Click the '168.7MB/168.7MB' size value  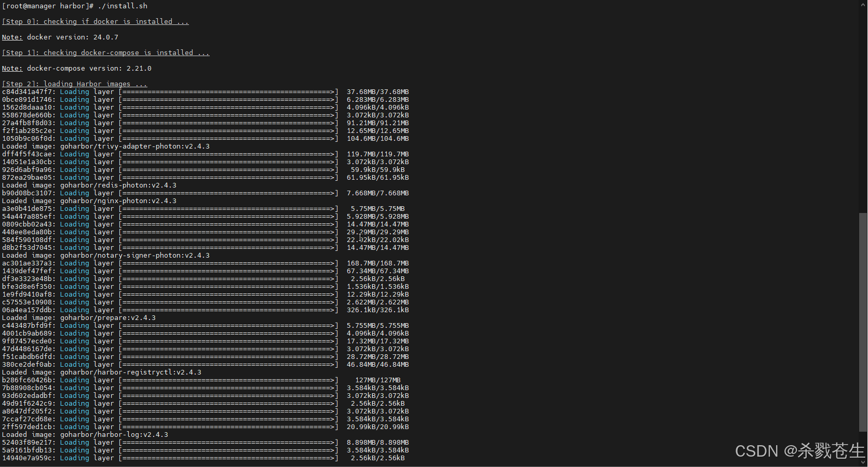(x=378, y=263)
